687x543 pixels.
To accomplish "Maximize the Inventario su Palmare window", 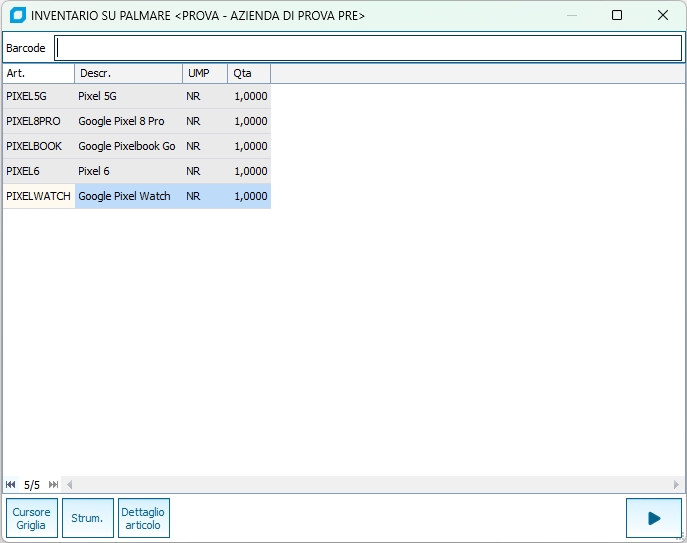I will (617, 15).
